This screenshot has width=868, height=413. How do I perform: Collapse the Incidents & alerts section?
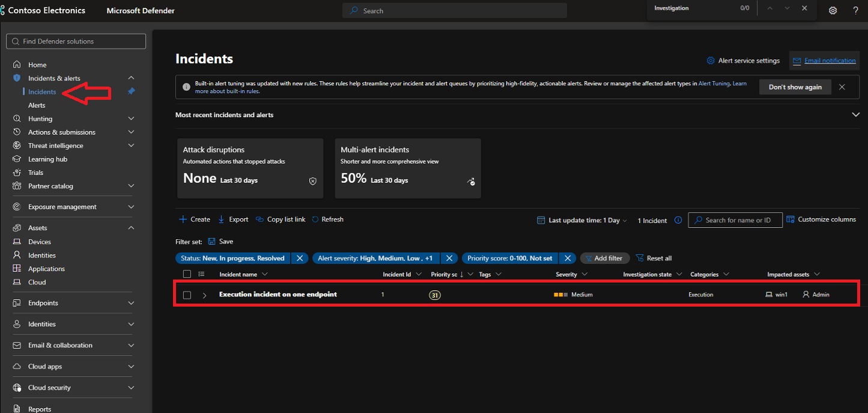tap(132, 78)
